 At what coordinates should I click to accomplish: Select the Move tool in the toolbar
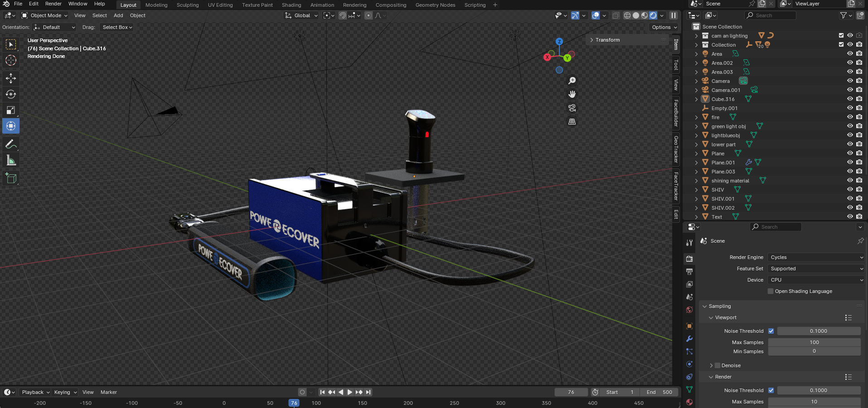coord(11,78)
